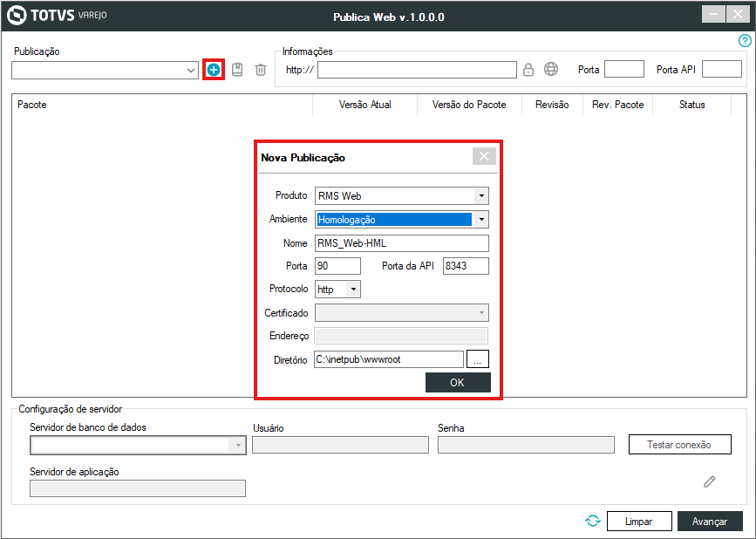Click the Versão do Pacote column header

[x=469, y=105]
